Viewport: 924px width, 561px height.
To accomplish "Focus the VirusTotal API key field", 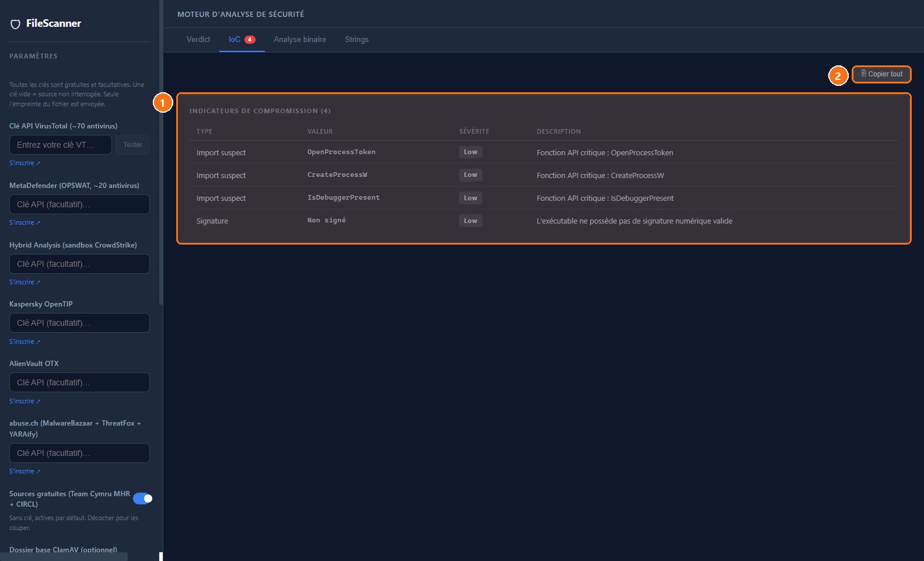I will [x=61, y=145].
